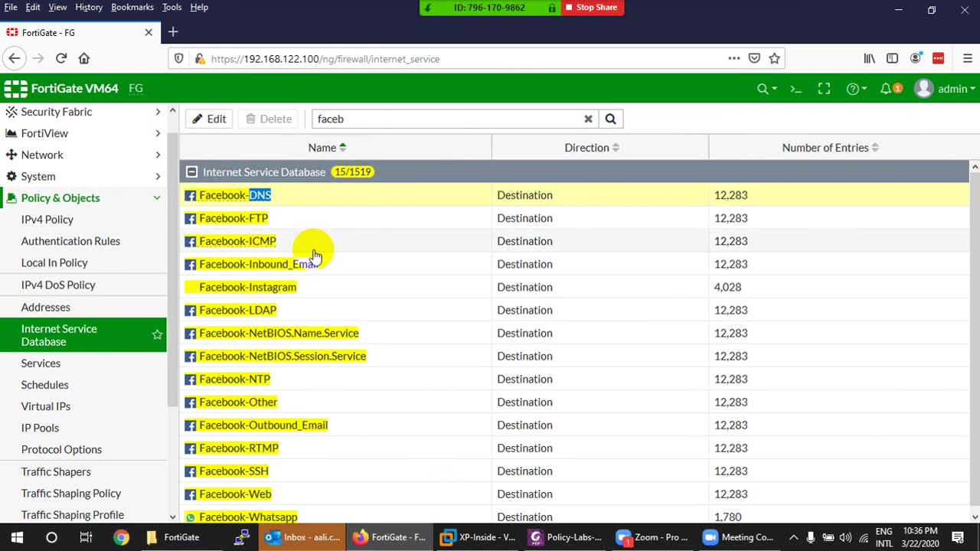The image size is (980, 551).
Task: Select the Facebook-ICMP entry
Action: [x=237, y=241]
